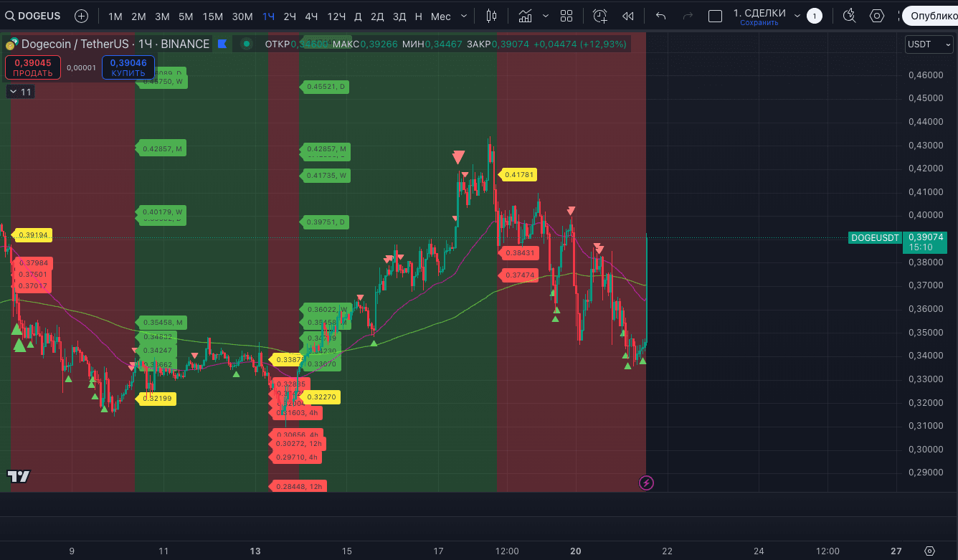Click the date label 13 on time axis

point(255,551)
